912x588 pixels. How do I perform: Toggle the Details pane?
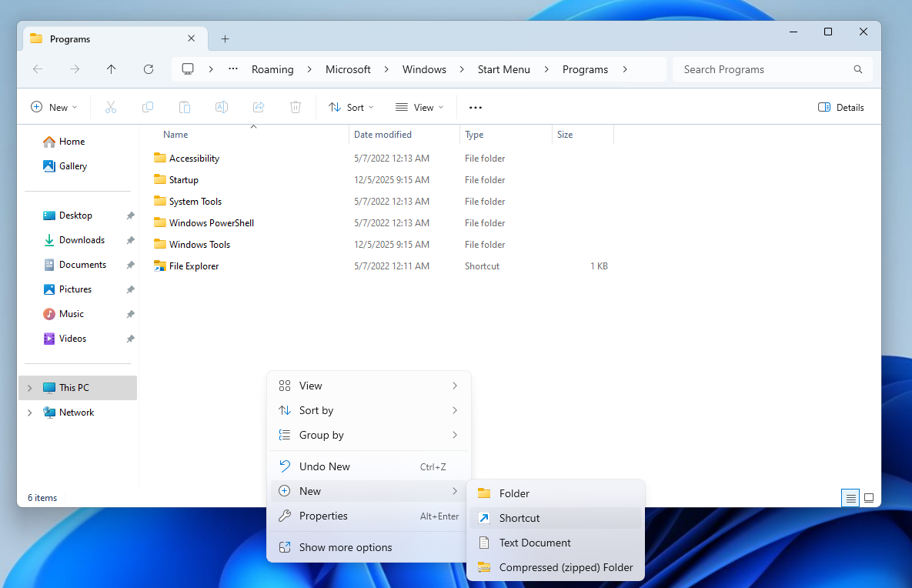click(x=840, y=107)
